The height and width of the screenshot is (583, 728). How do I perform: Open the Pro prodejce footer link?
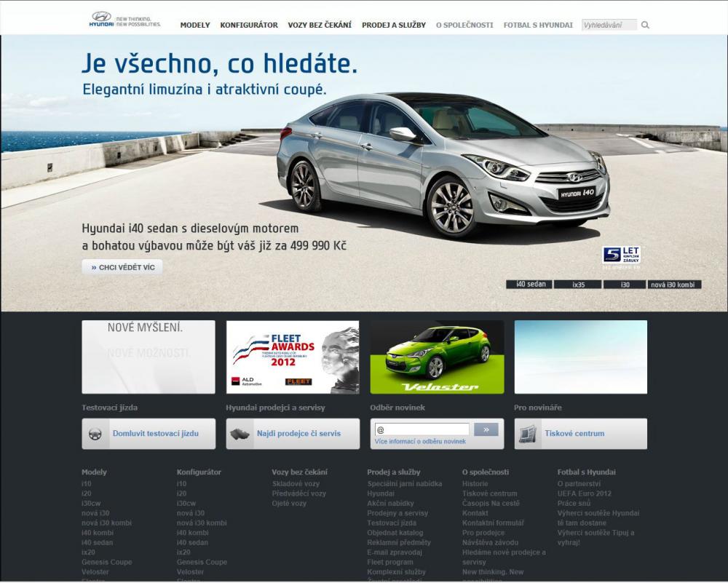click(x=483, y=532)
